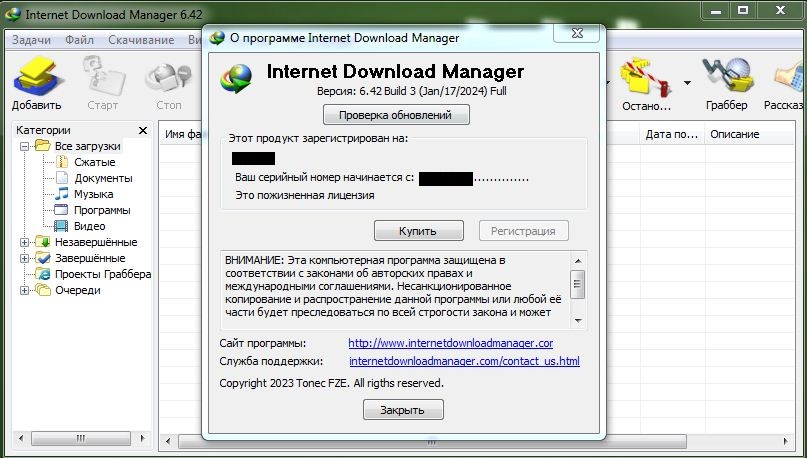Click categories panel scrollbar right arrow

click(143, 439)
